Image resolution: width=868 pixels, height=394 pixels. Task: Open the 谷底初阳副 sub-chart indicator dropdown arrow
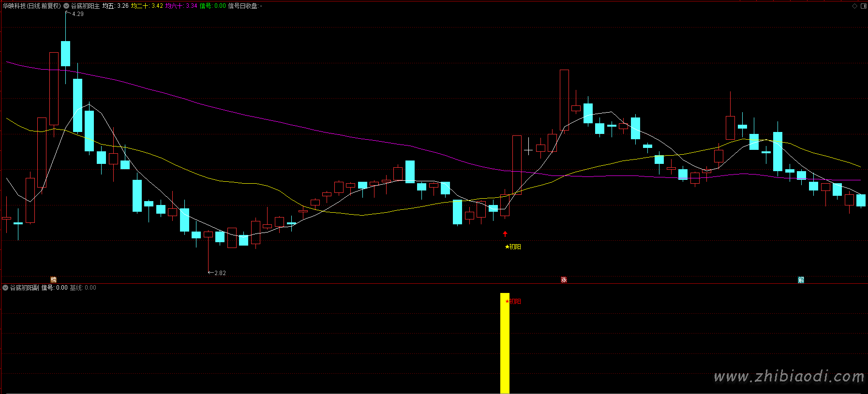[x=5, y=288]
